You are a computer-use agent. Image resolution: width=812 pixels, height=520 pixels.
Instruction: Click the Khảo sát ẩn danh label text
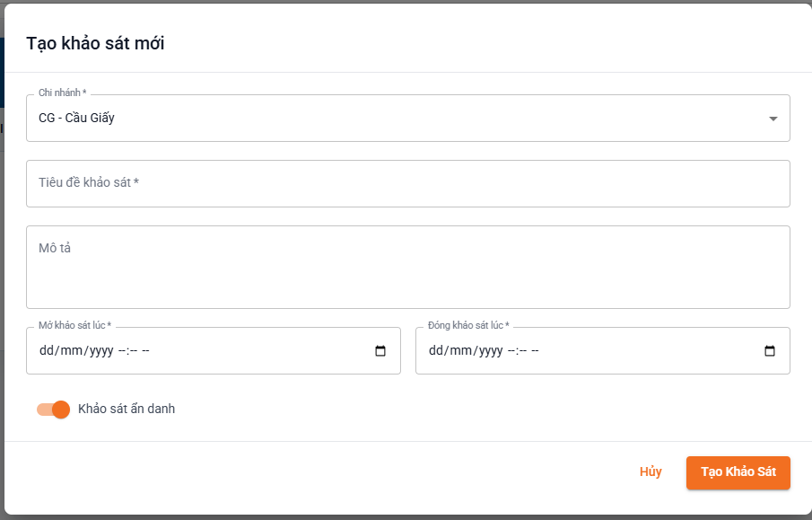tap(127, 409)
